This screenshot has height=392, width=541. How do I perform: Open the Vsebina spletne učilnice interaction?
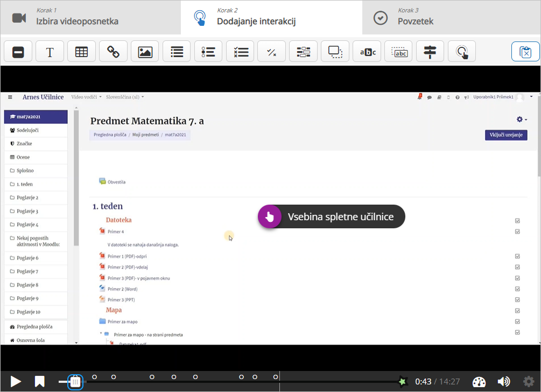click(332, 216)
